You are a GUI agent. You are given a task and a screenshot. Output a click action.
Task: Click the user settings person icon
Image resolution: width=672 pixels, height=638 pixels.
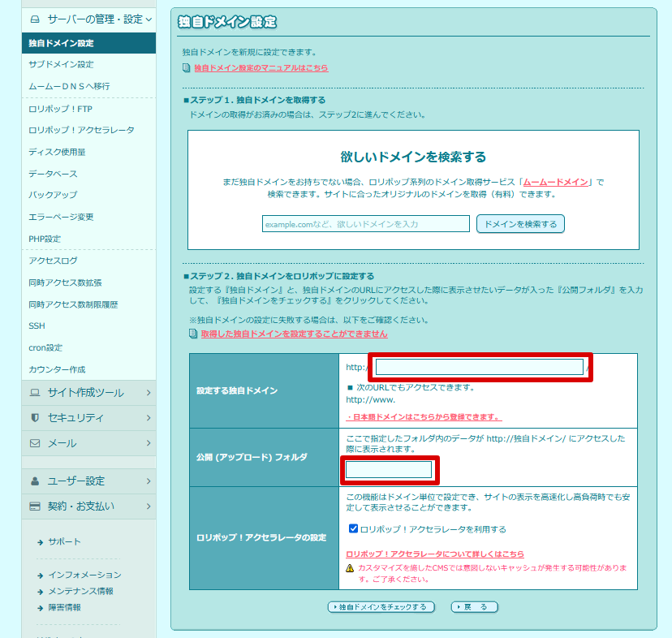click(x=34, y=481)
